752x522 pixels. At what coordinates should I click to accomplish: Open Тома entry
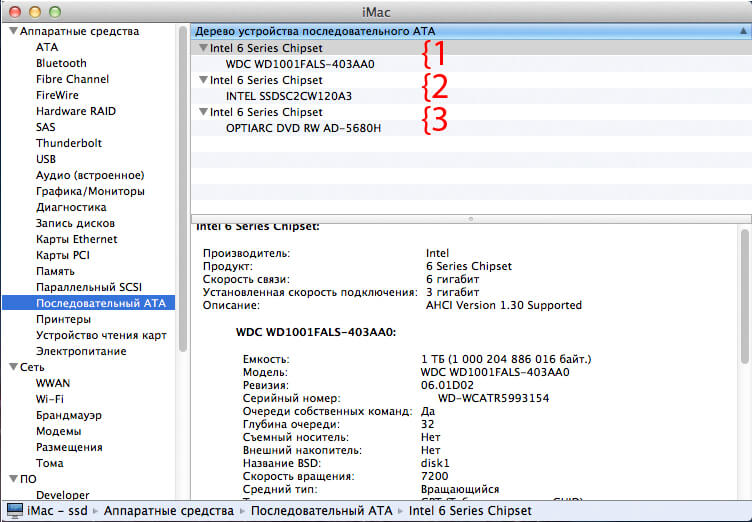point(49,463)
